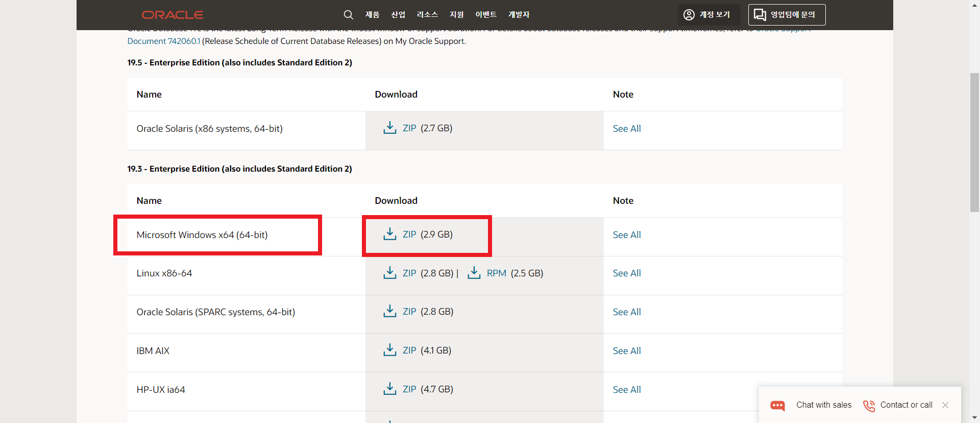Screen dimensions: 980x423
Task: See All notes for Oracle Solaris x86
Action: coord(627,129)
